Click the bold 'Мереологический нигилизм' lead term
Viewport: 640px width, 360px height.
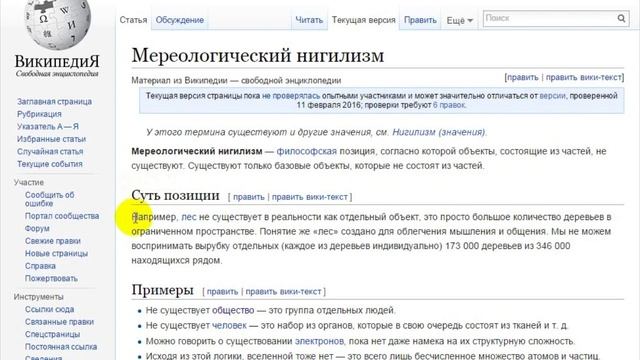click(197, 151)
